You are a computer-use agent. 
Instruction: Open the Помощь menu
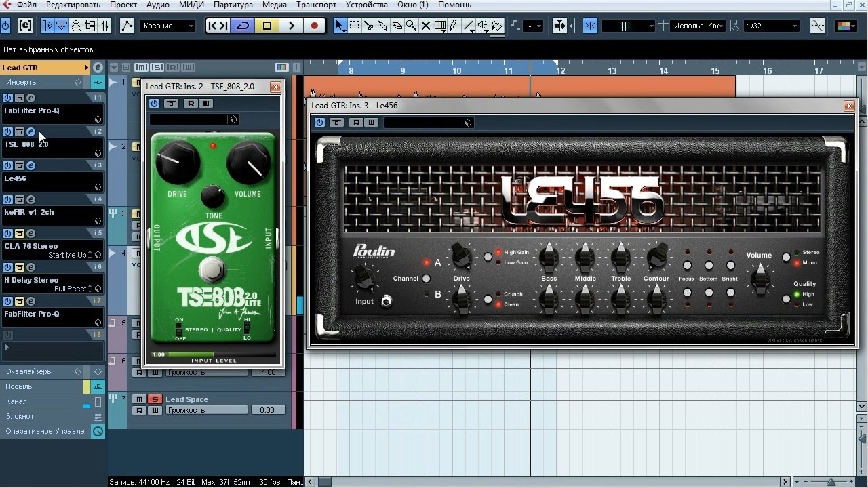[454, 5]
